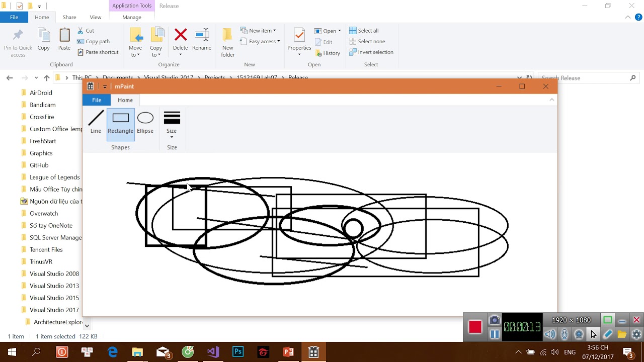Open PowerPoint from the taskbar
The height and width of the screenshot is (362, 644).
[288, 352]
